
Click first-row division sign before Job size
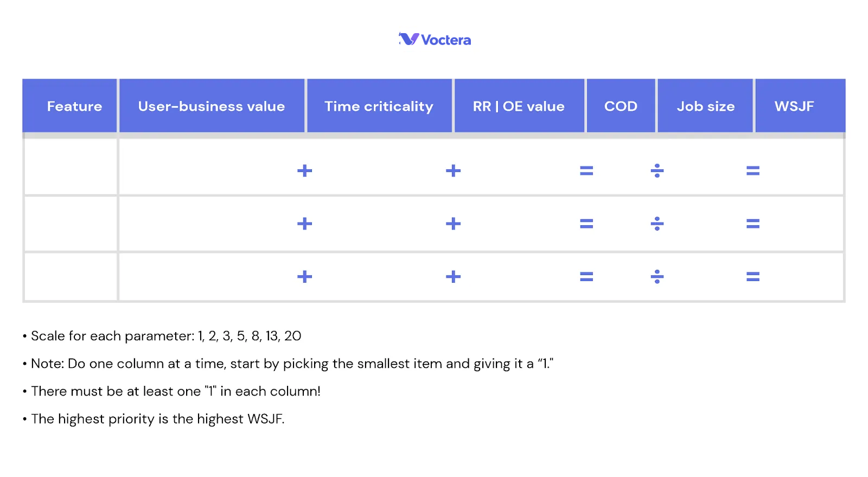click(x=657, y=171)
